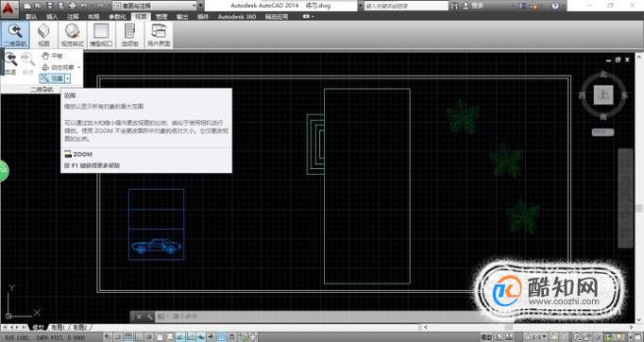Select the Pan (平移) hand tool
This screenshot has height=342, width=644.
click(53, 56)
